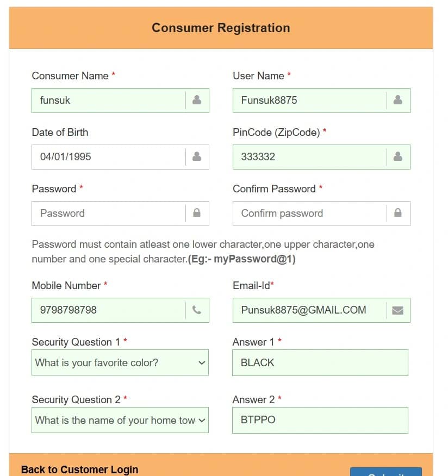Open the Security Question 2 dropdown
448x476 pixels.
[x=120, y=420]
